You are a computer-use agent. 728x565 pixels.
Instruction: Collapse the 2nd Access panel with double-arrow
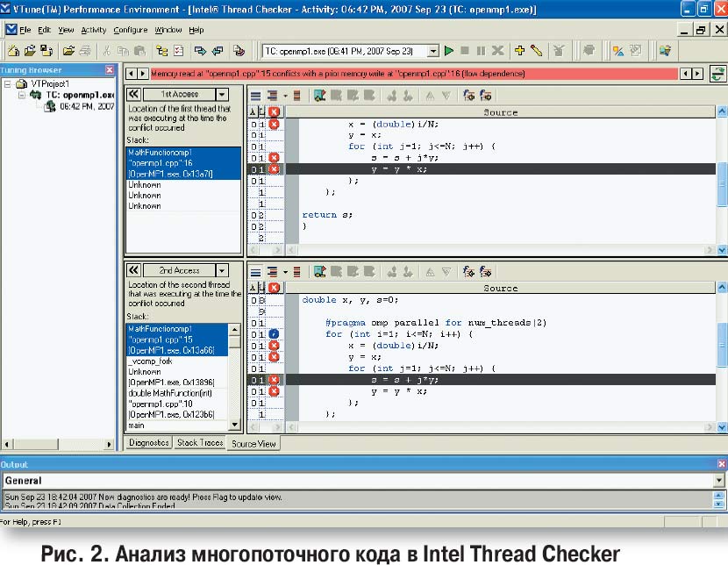pos(134,270)
